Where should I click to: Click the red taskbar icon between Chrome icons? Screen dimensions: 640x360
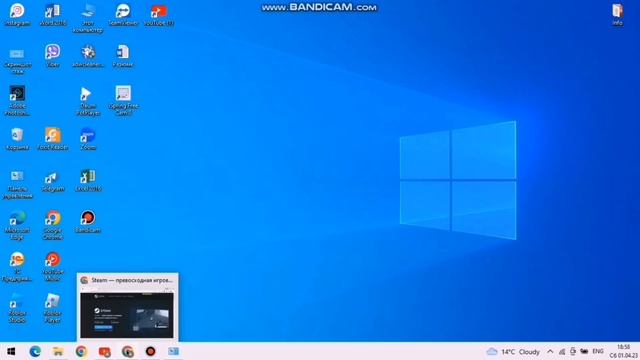point(104,351)
